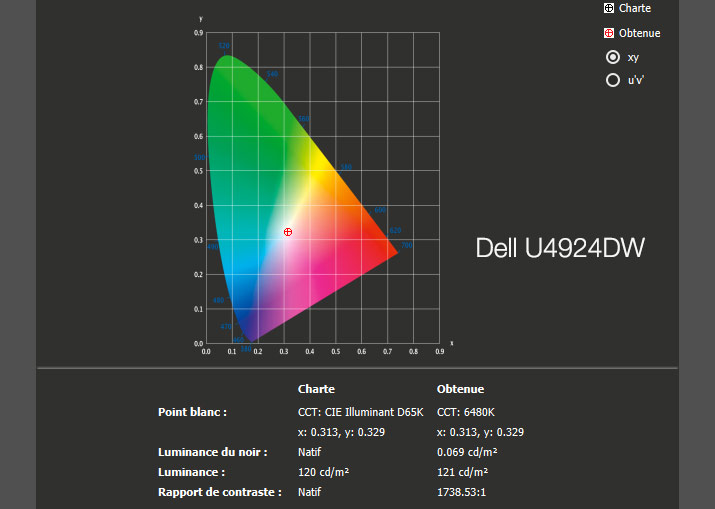Screen dimensions: 715x509
Task: Click the 'CCT: 6480K' measured value
Action: tap(466, 412)
